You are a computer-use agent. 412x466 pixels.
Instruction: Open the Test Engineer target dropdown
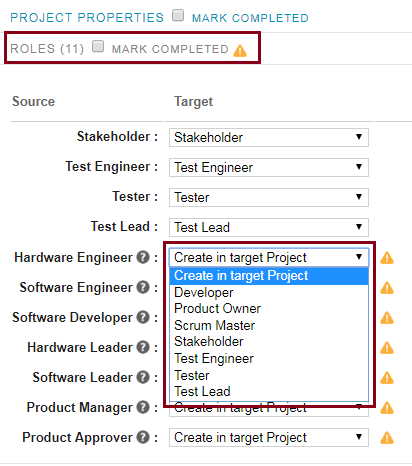click(x=269, y=167)
